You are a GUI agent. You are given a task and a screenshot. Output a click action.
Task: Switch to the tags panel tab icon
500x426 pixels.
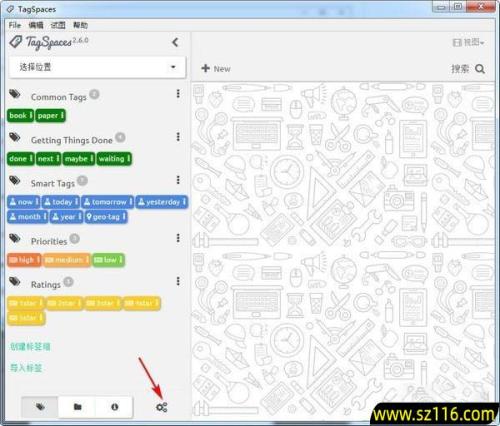[x=40, y=407]
